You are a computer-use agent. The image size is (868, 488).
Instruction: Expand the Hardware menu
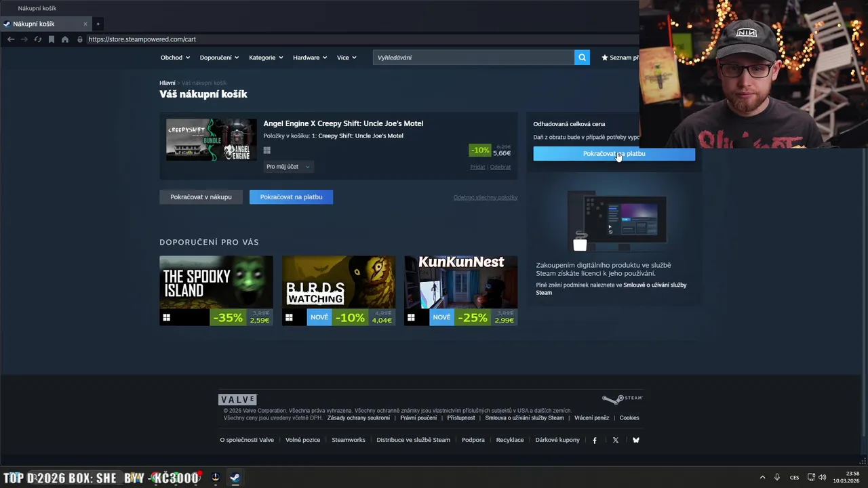pos(310,58)
